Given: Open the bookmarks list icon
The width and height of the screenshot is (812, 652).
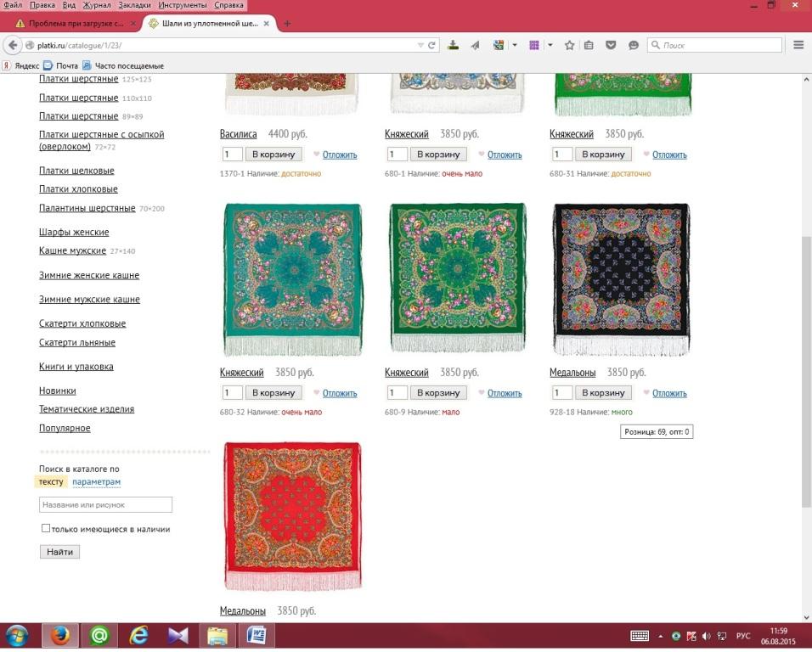Looking at the screenshot, I should point(589,45).
